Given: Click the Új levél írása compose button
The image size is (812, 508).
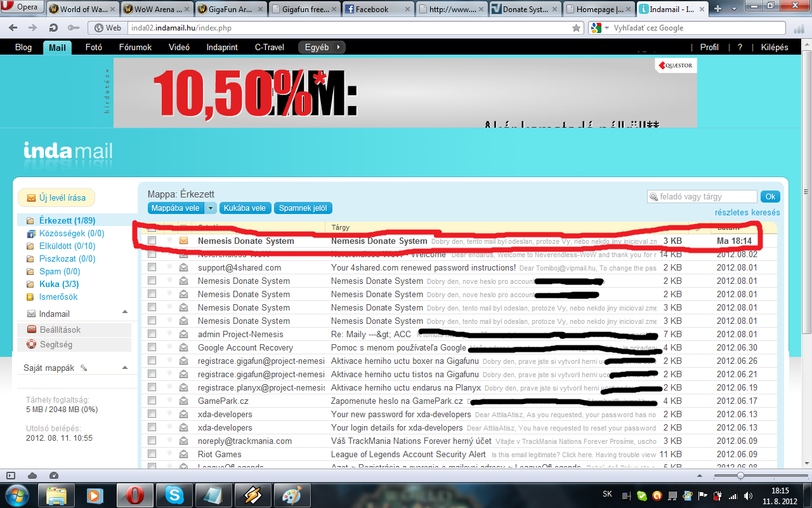Looking at the screenshot, I should click(x=56, y=197).
